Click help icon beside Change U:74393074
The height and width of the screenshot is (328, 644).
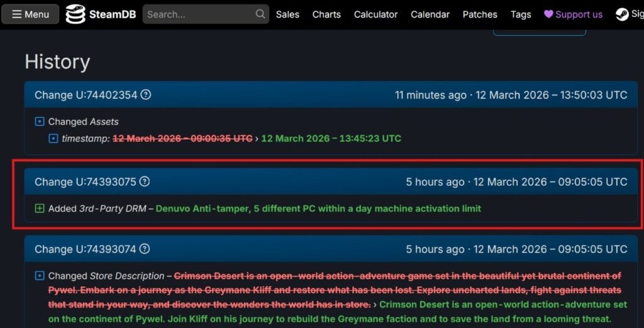145,249
